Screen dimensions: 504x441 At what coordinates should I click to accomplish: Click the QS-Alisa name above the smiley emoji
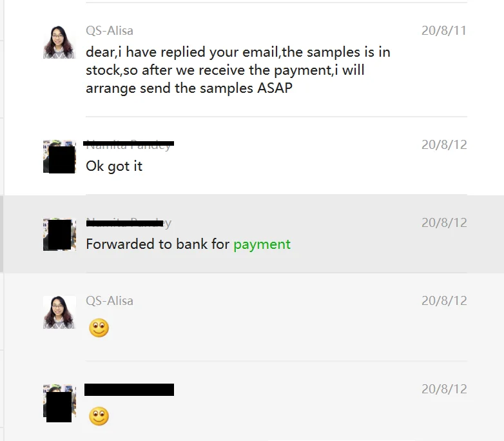pos(110,300)
